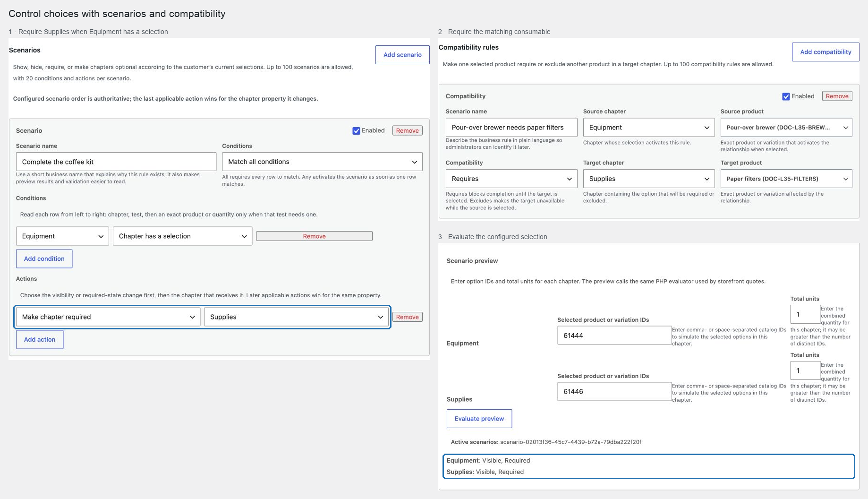Open the Match all conditions dropdown
Screen dimensions: 868x499
322,162
